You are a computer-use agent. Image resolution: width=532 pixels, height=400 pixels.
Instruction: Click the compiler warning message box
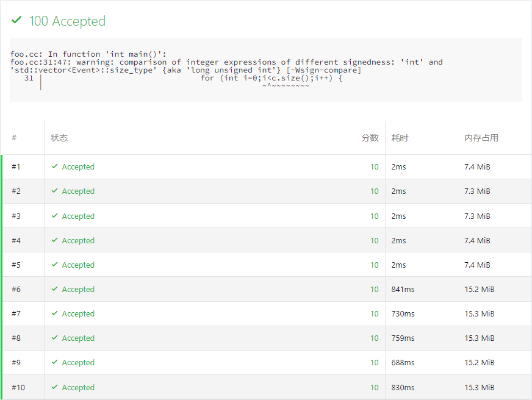[266, 70]
